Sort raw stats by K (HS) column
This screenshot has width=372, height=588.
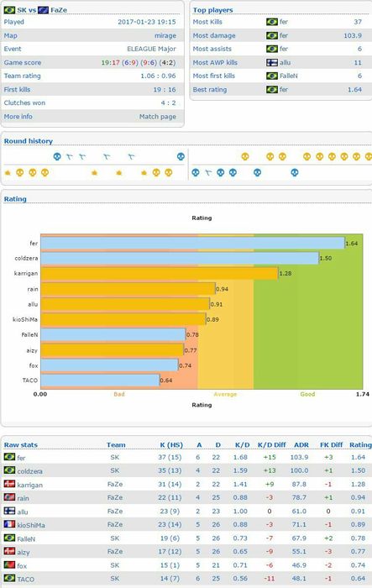click(x=171, y=444)
